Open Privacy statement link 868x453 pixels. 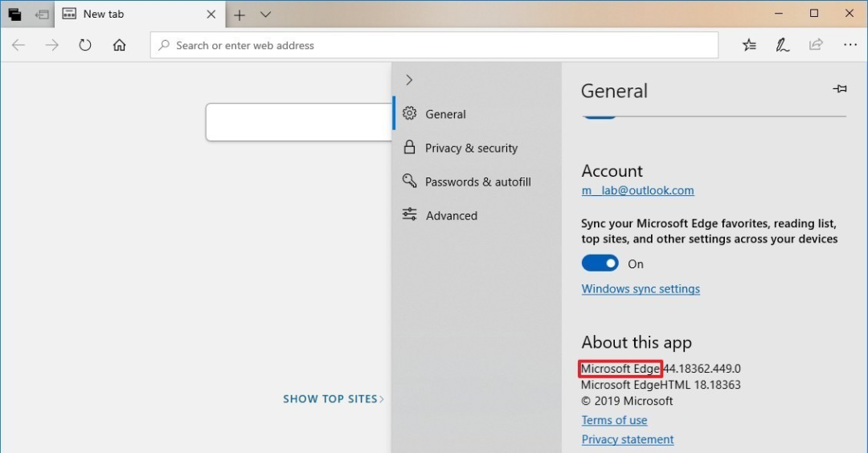pos(627,439)
